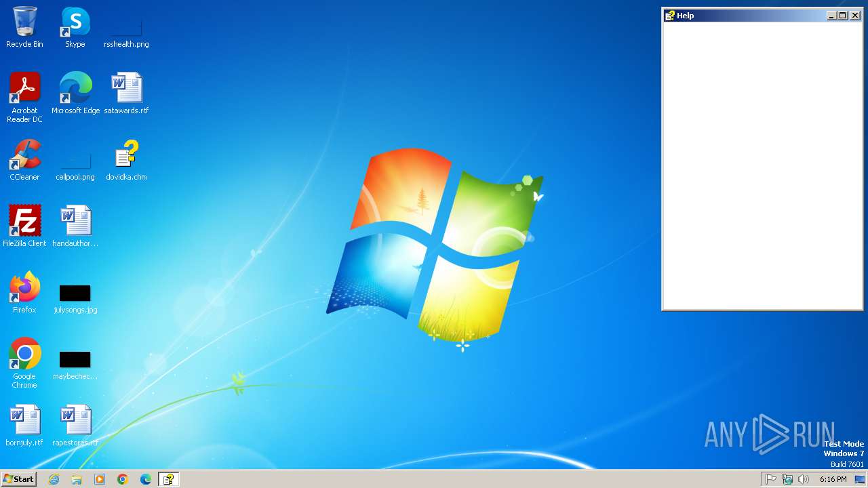This screenshot has width=868, height=488.
Task: Select FileZilla Client shortcut
Action: point(24,226)
